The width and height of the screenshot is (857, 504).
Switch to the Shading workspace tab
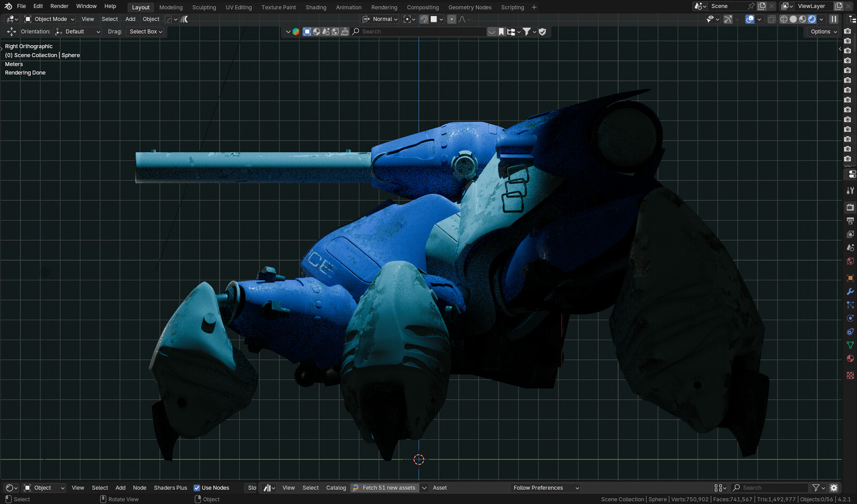tap(316, 7)
